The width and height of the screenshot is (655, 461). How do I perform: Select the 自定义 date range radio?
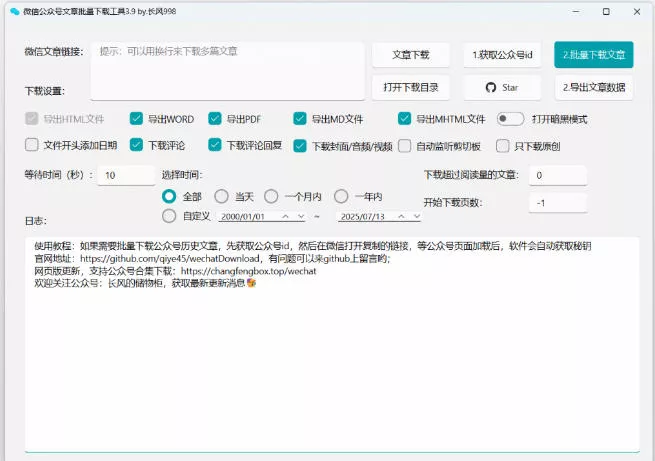(x=169, y=216)
